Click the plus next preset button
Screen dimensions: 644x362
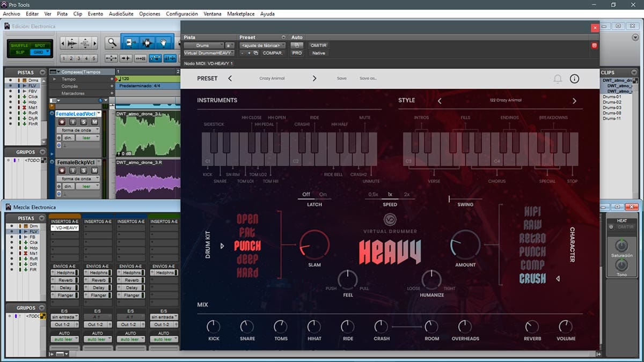(x=249, y=53)
